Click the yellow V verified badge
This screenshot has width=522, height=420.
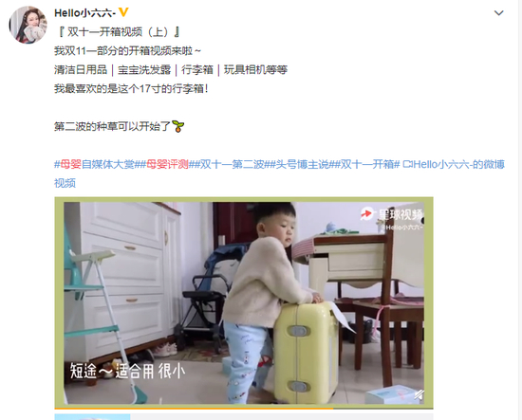(x=123, y=12)
